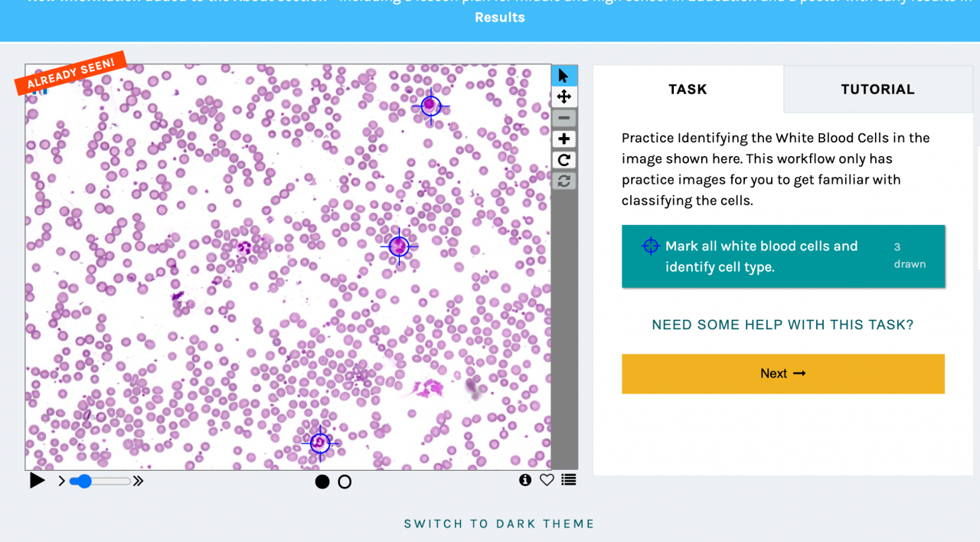Play the subject frames

(37, 481)
